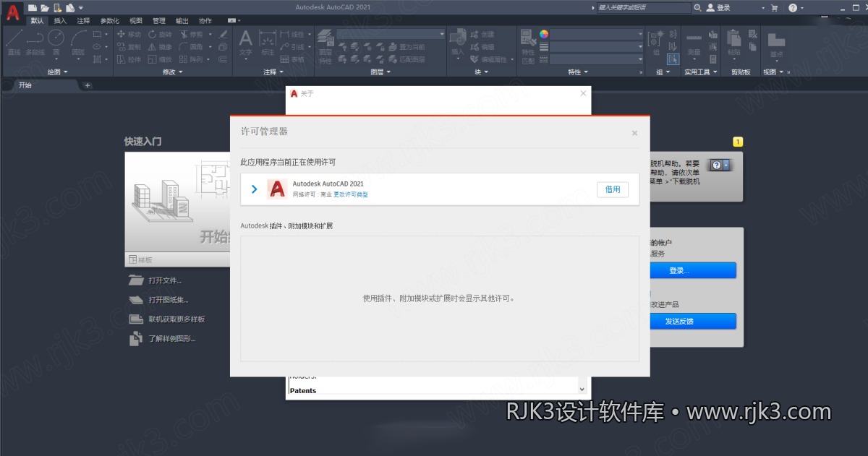This screenshot has width=868, height=456.
Task: Click the keyword search input field
Action: (643, 7)
